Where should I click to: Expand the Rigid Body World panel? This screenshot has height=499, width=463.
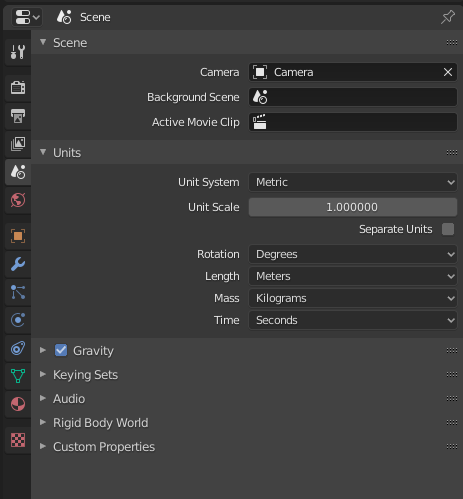click(43, 422)
